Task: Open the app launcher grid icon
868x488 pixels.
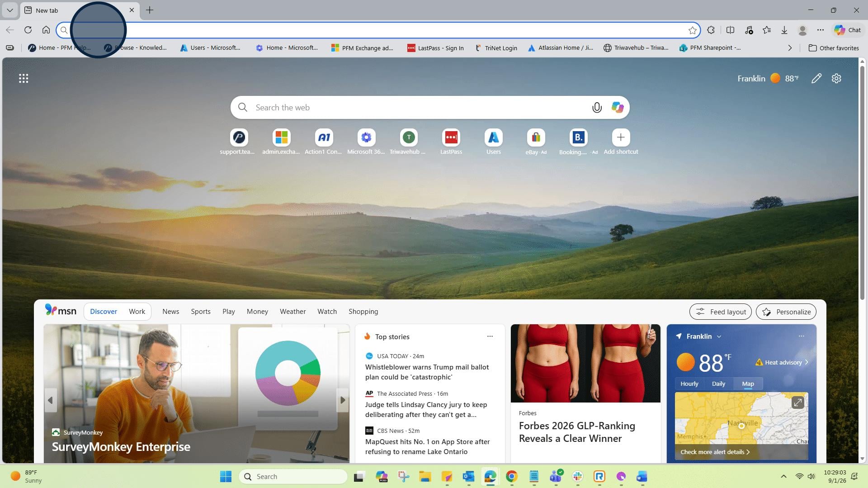Action: pos(24,79)
